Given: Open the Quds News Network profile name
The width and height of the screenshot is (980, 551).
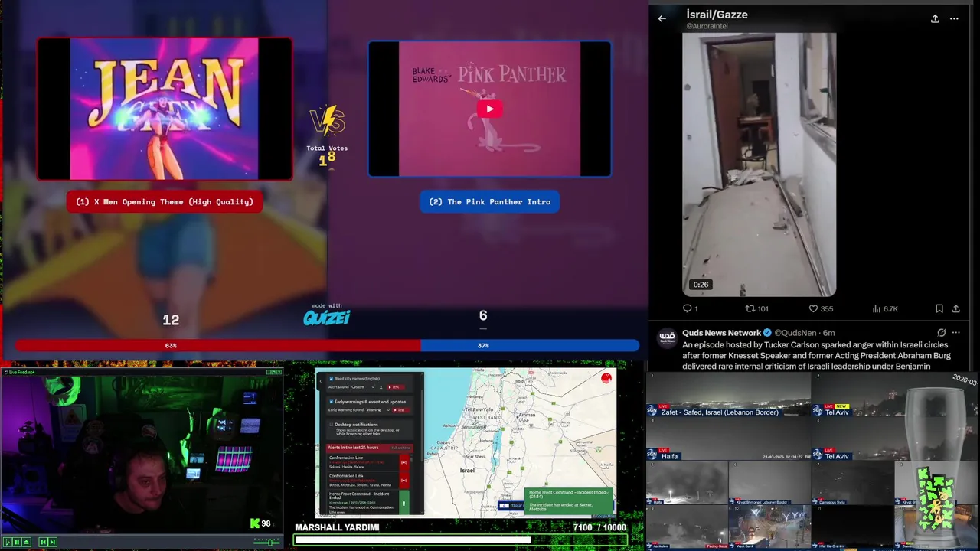Looking at the screenshot, I should click(x=721, y=333).
